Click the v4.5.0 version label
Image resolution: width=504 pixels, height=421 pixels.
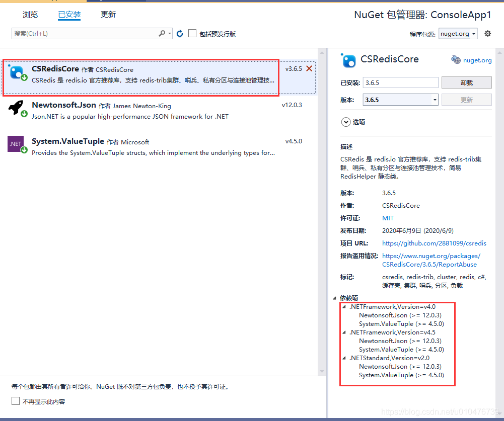(294, 141)
